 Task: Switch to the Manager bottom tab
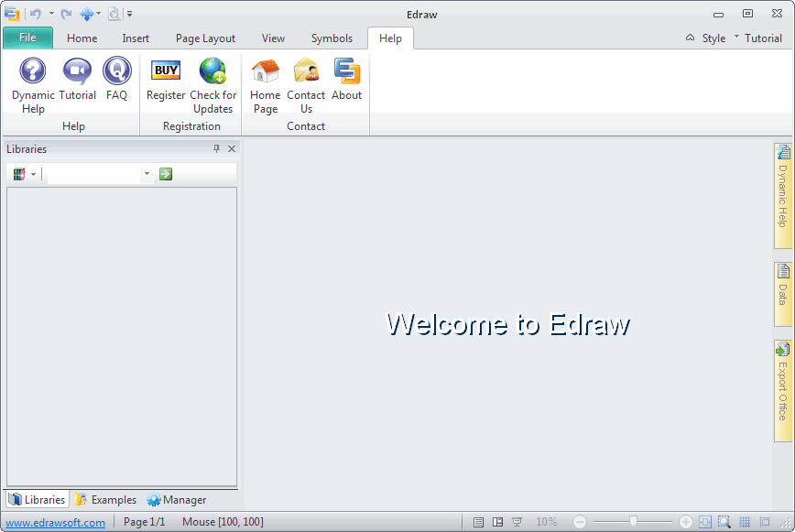177,500
